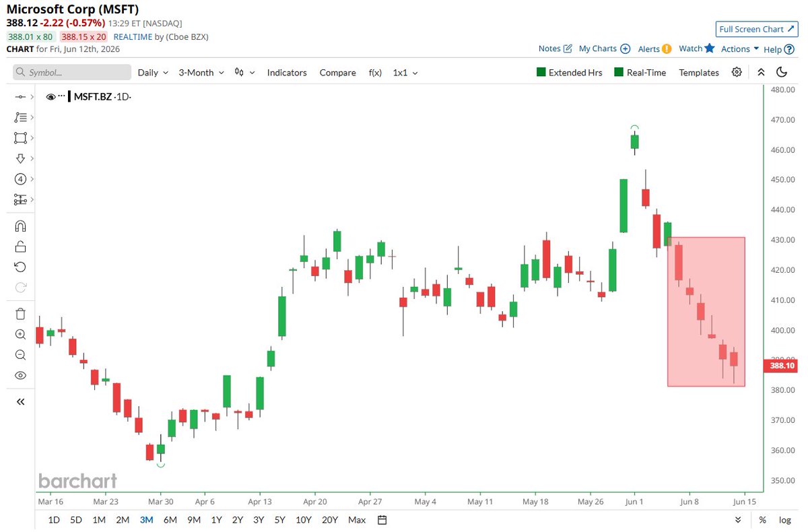Select the 3Y range tab

coord(259,520)
